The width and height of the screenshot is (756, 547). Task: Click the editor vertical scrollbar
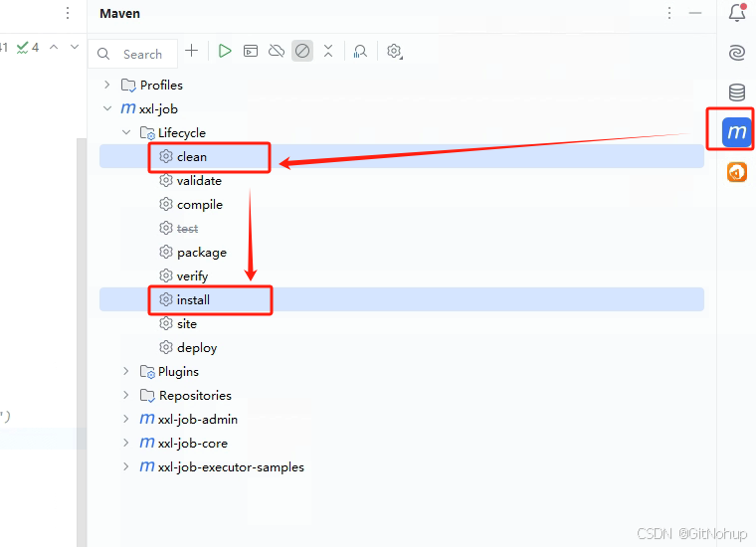(x=82, y=342)
